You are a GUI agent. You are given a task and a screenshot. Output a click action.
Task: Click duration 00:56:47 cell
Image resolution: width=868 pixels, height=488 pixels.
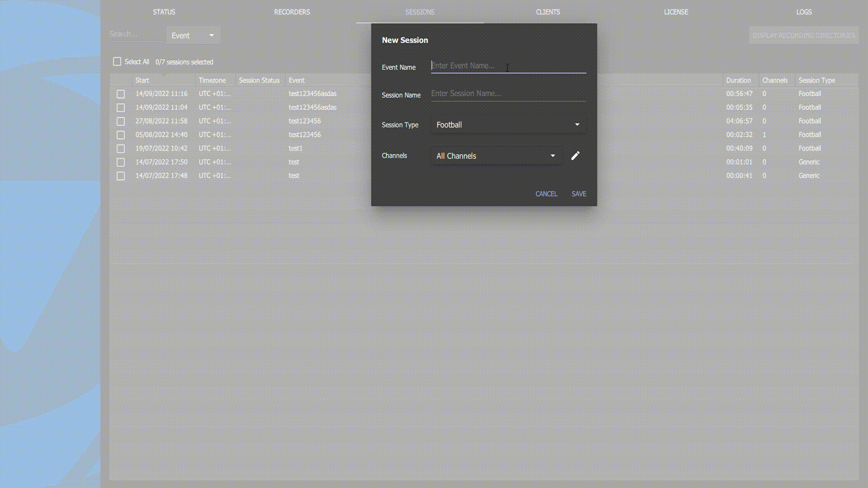coord(739,94)
